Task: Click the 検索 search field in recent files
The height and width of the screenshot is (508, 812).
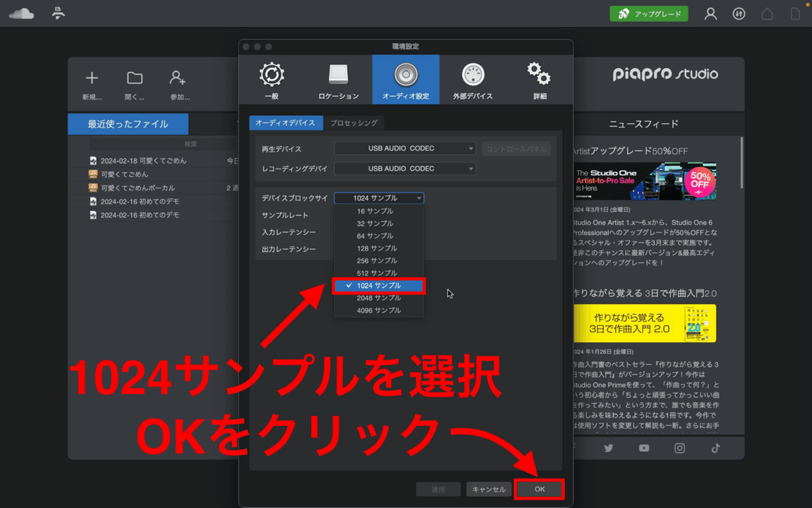Action: tap(162, 144)
